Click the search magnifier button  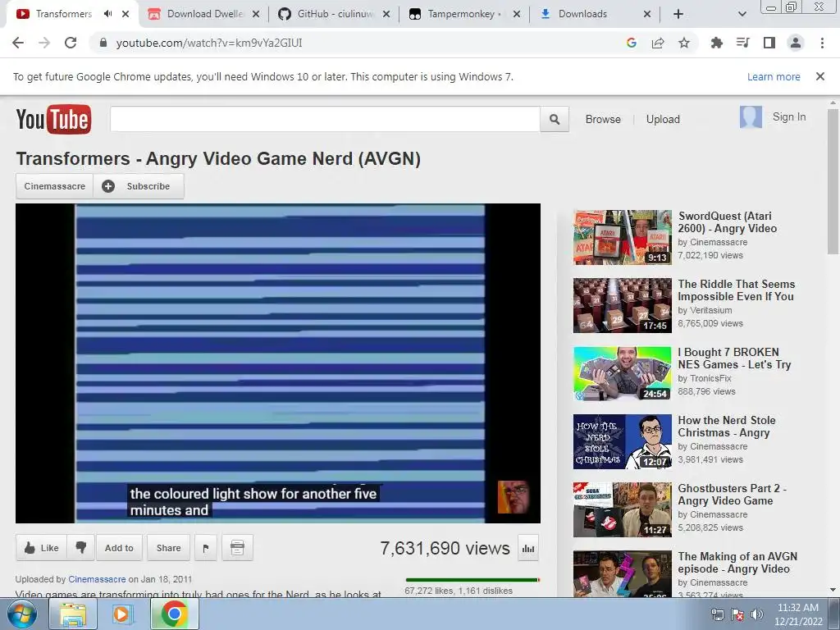pos(555,119)
